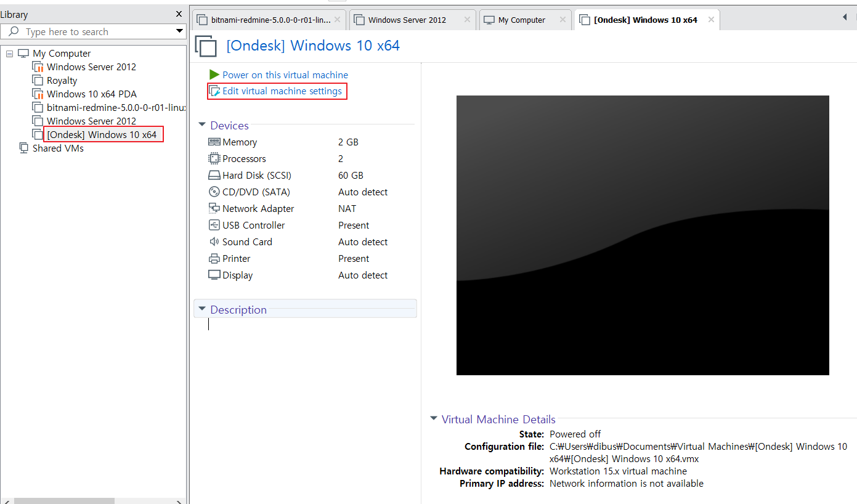Image resolution: width=857 pixels, height=504 pixels.
Task: Select Shared VMs in the library
Action: [x=58, y=148]
